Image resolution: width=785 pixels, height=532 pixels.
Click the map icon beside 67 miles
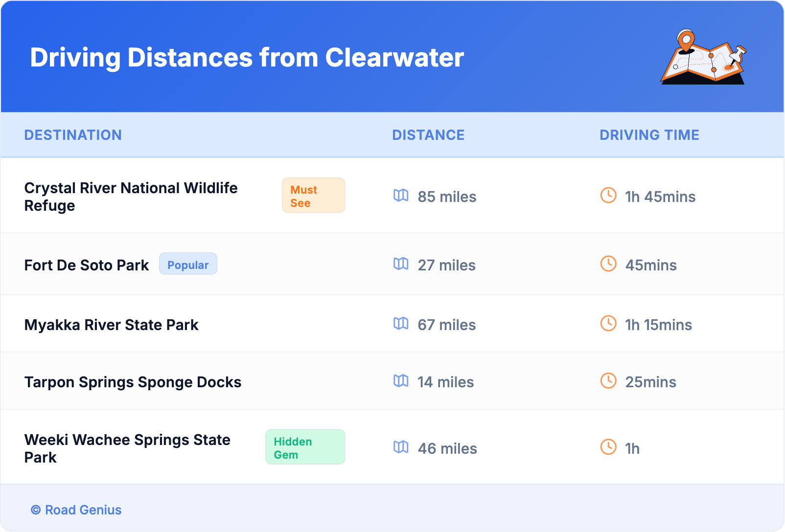(x=401, y=324)
